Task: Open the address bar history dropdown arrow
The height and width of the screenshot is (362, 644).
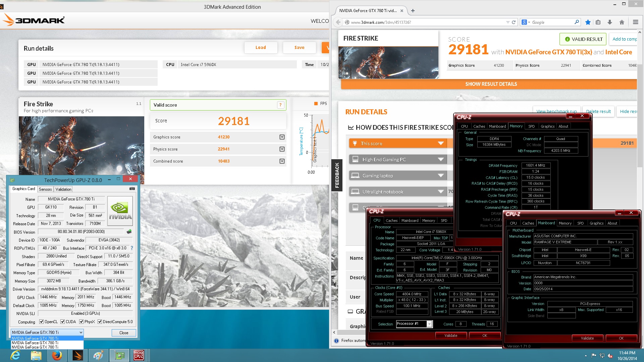Action: click(x=507, y=22)
